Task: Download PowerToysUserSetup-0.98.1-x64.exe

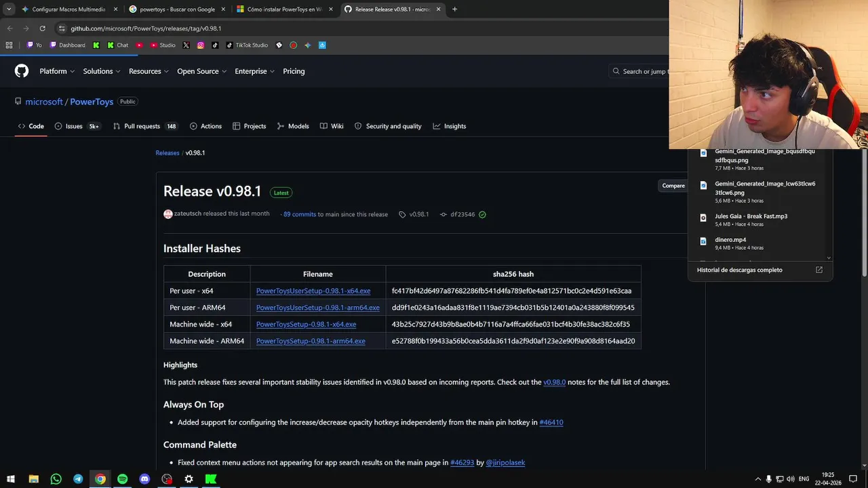Action: click(x=313, y=291)
